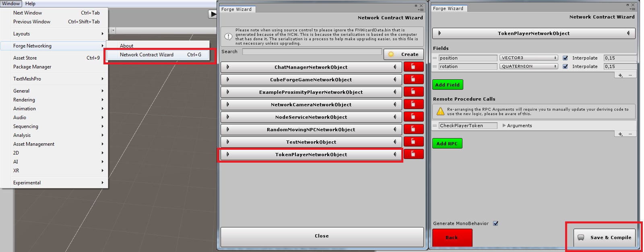The image size is (644, 252).
Task: Toggle Interpolate checkbox for rotation field
Action: (565, 66)
